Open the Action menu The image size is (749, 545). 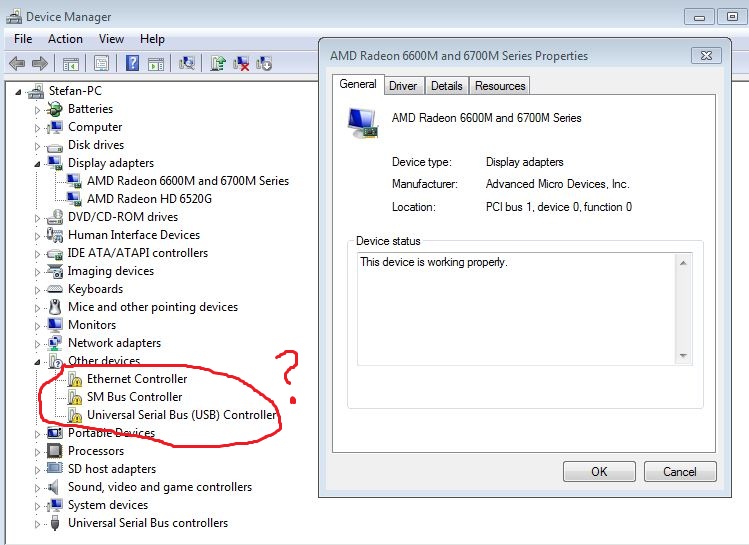click(65, 39)
